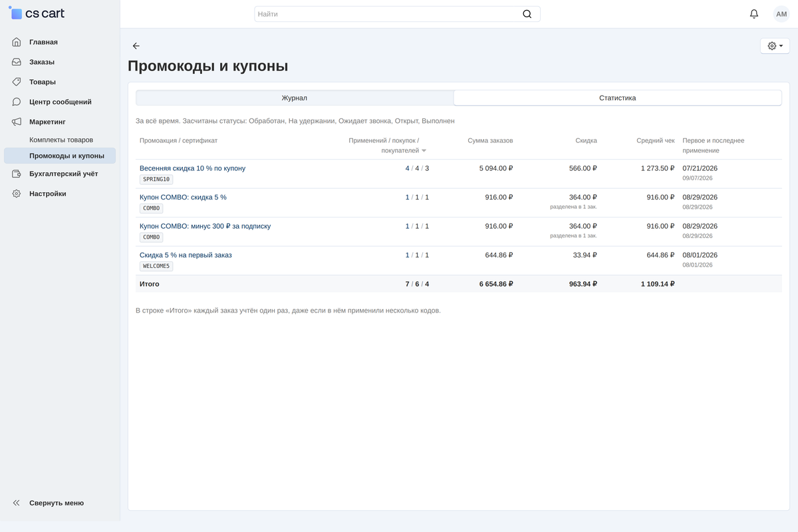The image size is (798, 532).
Task: Open the AM user avatar menu
Action: (781, 14)
